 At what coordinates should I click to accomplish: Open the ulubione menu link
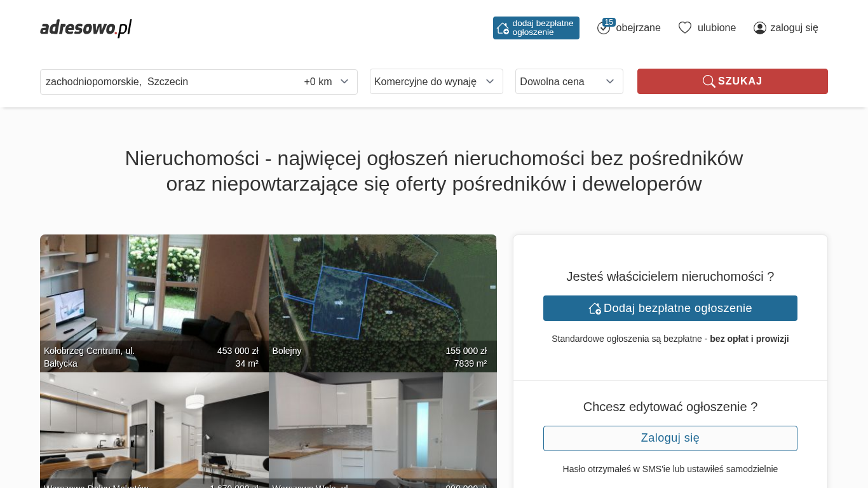point(716,28)
